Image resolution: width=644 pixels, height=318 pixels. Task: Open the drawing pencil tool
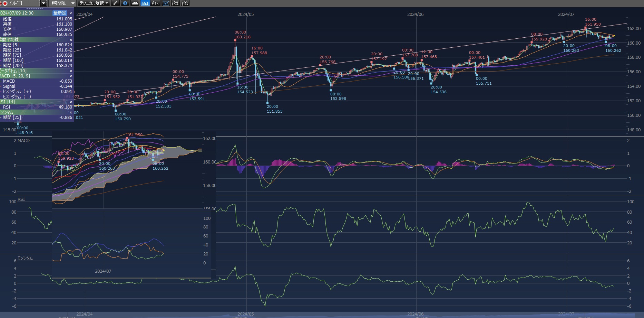point(116,3)
